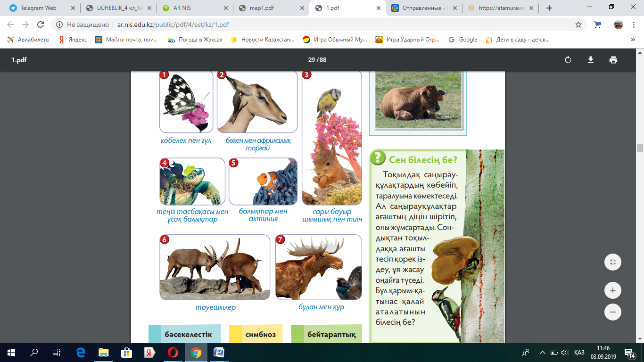Rotate the PDF clockwise

point(568,60)
